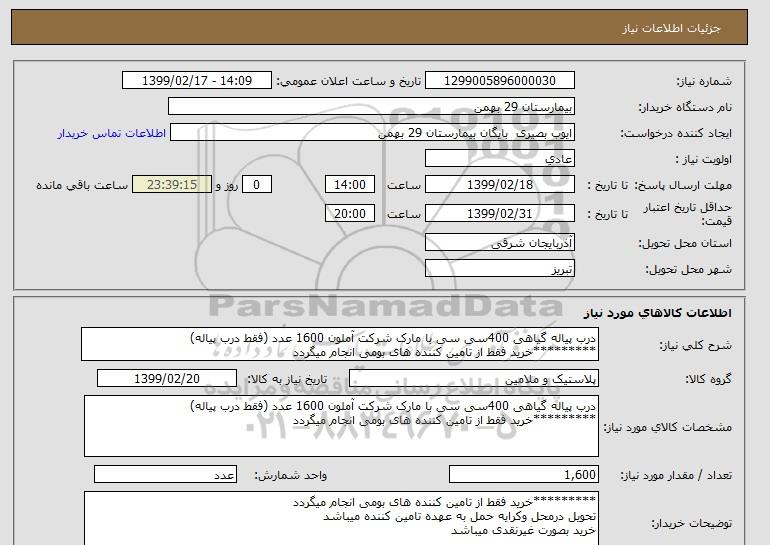Click the تعداد / مقدار مورد نیاز label
The height and width of the screenshot is (545, 770).
[676, 475]
